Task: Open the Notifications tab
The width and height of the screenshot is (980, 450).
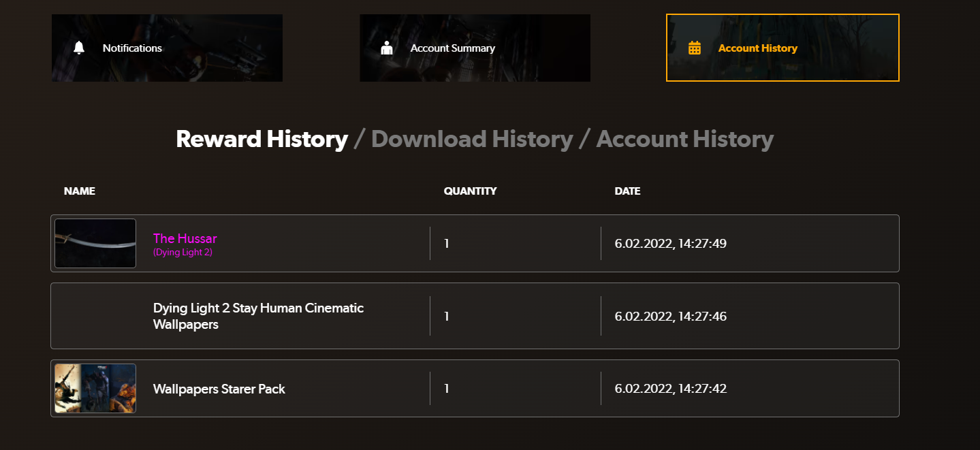Action: (x=132, y=48)
